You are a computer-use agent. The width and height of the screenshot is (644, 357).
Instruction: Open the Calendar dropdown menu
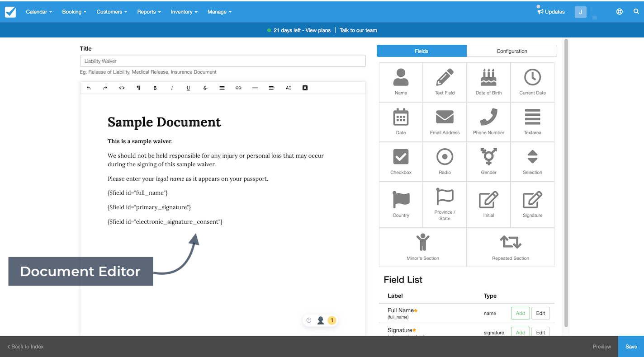pos(39,12)
